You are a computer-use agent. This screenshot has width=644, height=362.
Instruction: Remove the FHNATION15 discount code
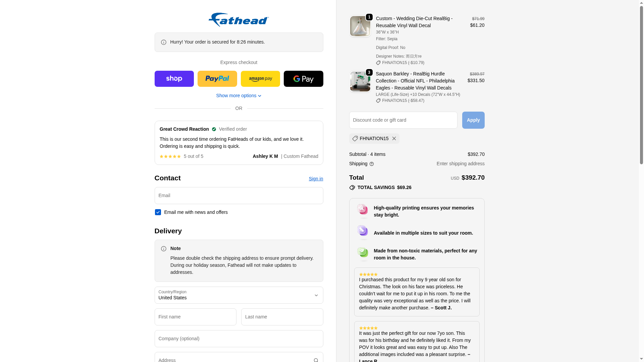click(x=394, y=138)
